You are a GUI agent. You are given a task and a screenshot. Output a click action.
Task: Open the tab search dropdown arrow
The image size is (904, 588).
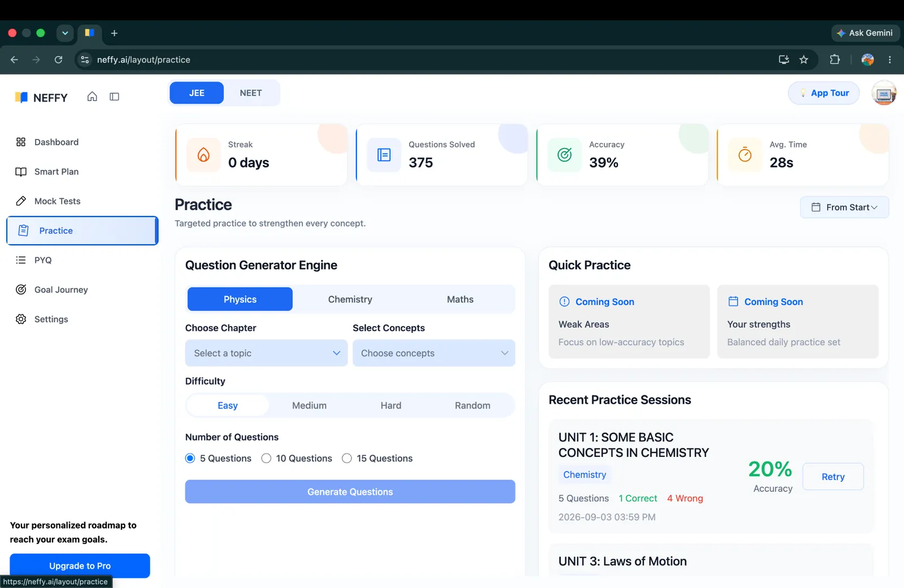[x=65, y=33]
